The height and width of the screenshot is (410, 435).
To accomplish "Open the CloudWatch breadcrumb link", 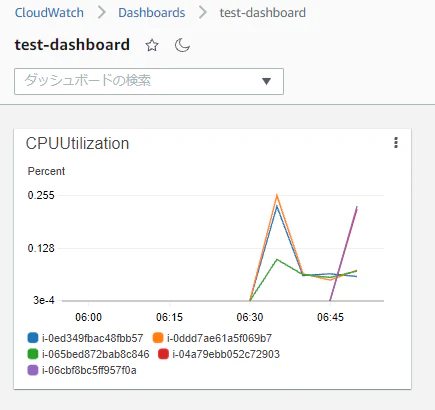I will point(49,13).
